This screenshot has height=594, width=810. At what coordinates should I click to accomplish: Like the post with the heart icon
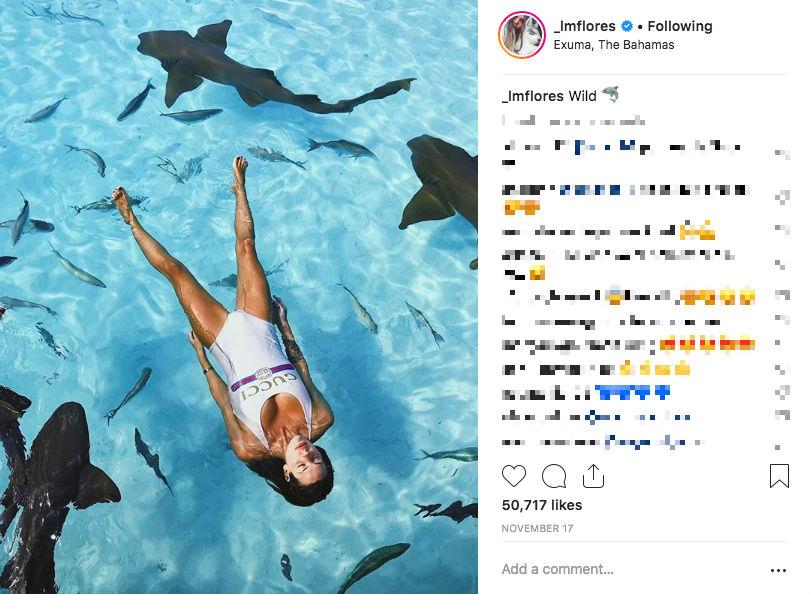coord(513,475)
